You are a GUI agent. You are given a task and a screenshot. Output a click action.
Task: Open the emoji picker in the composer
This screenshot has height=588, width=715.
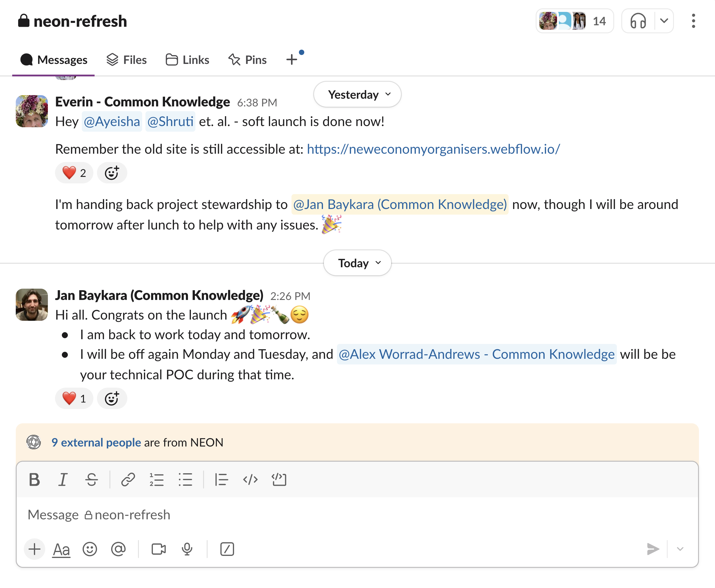(90, 549)
